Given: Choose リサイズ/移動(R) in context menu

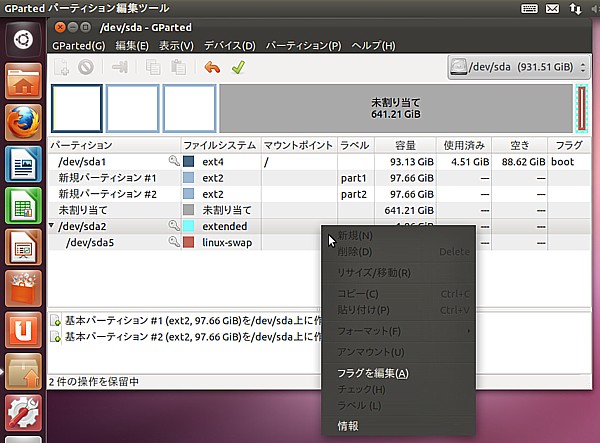Looking at the screenshot, I should click(398, 273).
